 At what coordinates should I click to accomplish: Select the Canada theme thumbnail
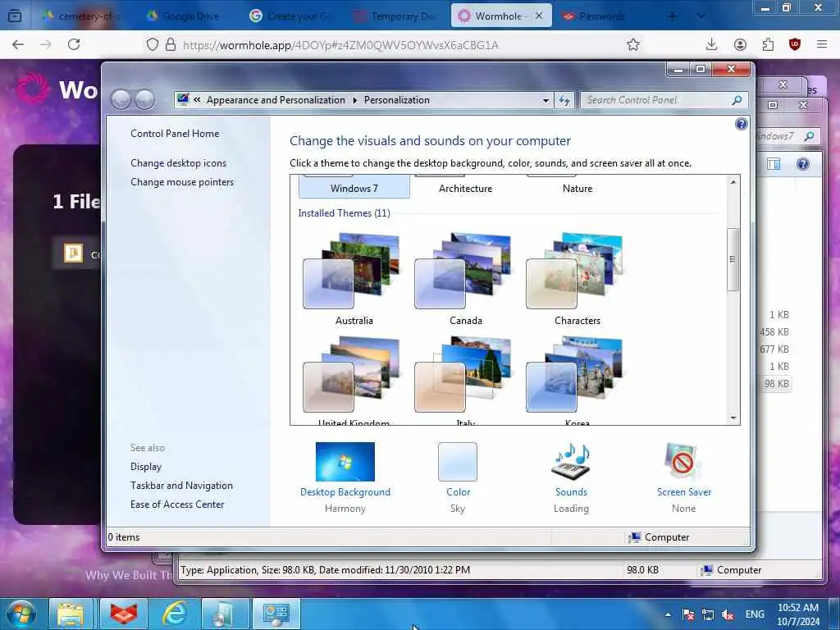[463, 271]
